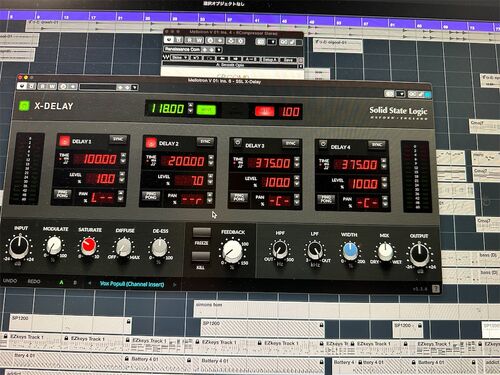Enable the Delay 3 power button
The height and width of the screenshot is (375, 500).
click(238, 143)
